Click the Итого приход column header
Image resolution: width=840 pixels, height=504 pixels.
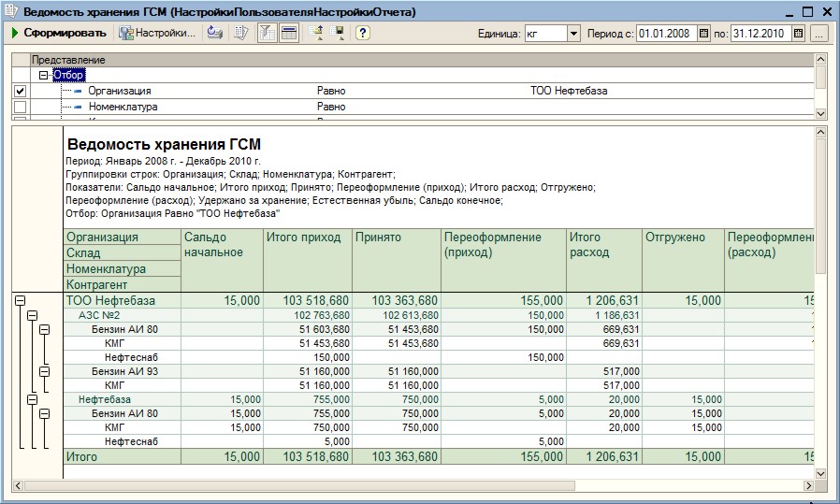click(308, 260)
